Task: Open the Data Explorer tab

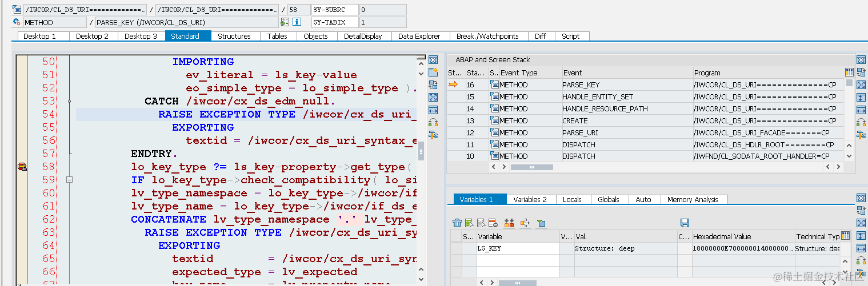Action: (419, 36)
